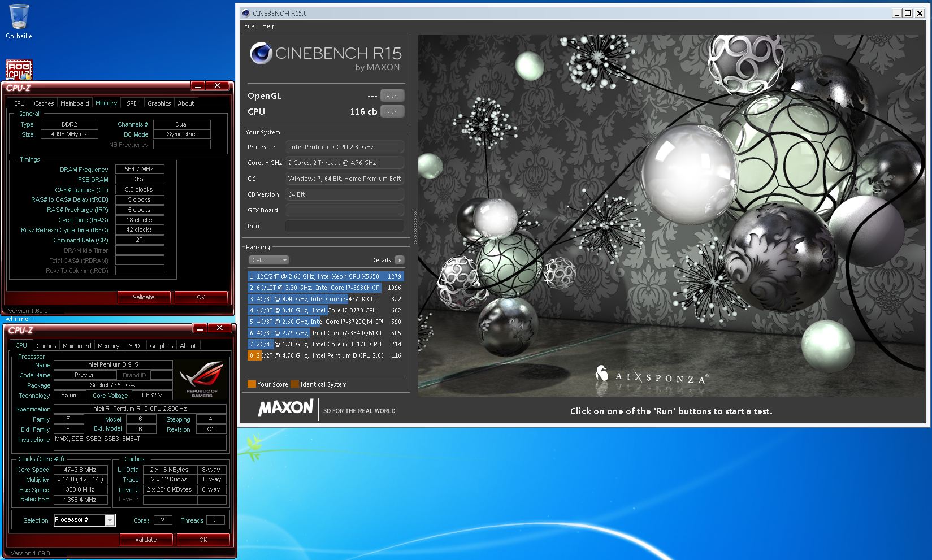Click the FSB:DRAM value 3:5

click(140, 179)
